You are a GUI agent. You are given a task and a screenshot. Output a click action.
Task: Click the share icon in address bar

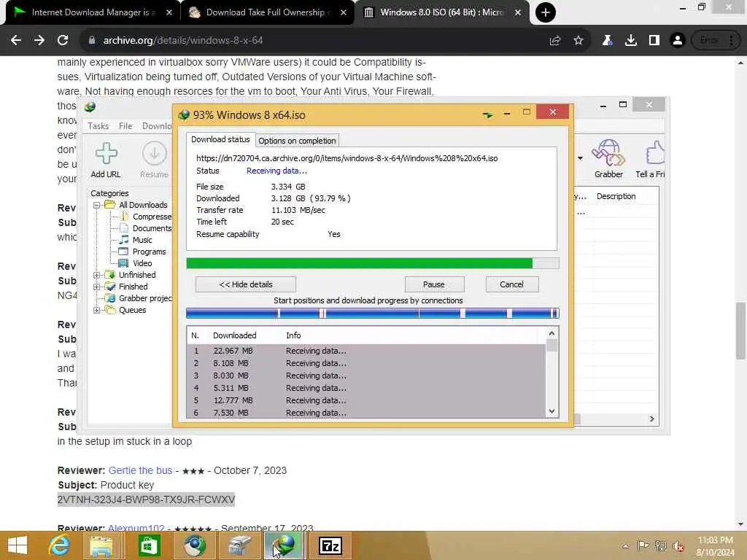(x=555, y=41)
